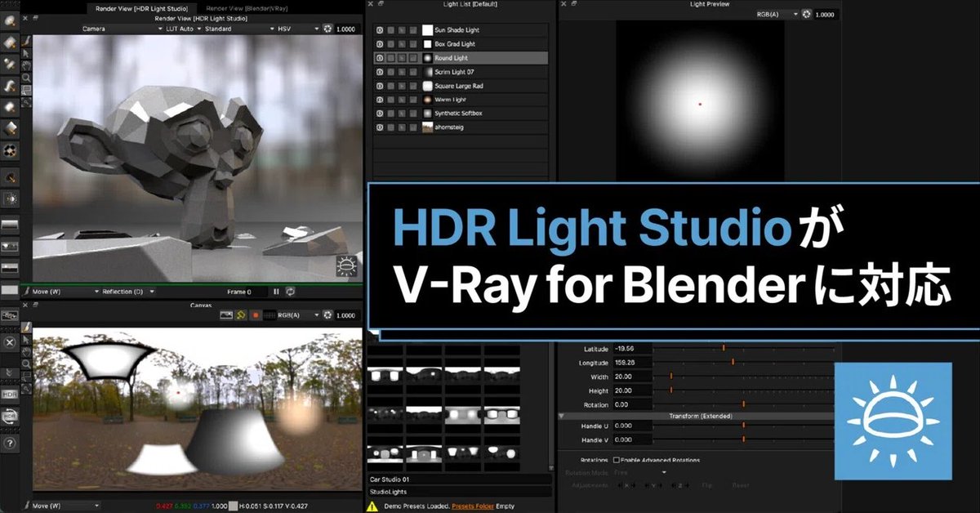Click the Handle U value field
Viewport: 980px width, 513px height.
632,426
